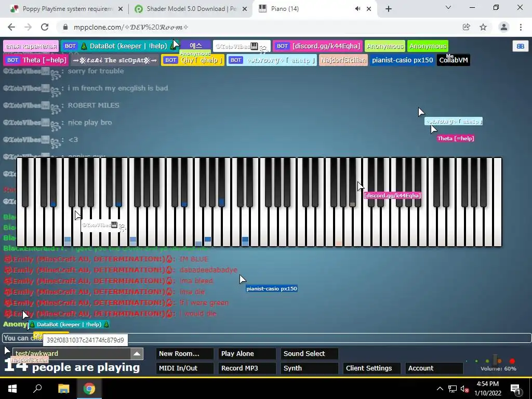Screen dimensions: 532x399
Task: Click the chat input field
Action: click(267, 338)
